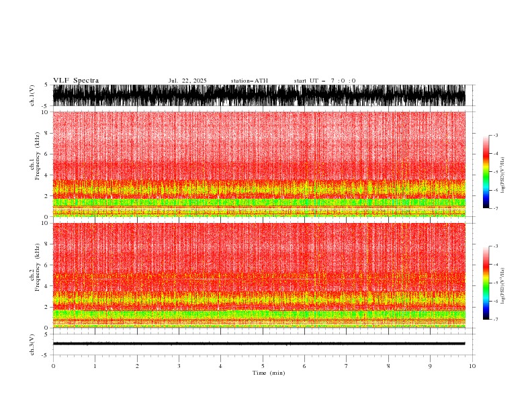
Task: Select the date "Jul. 22, 2025"
Action: pos(187,81)
